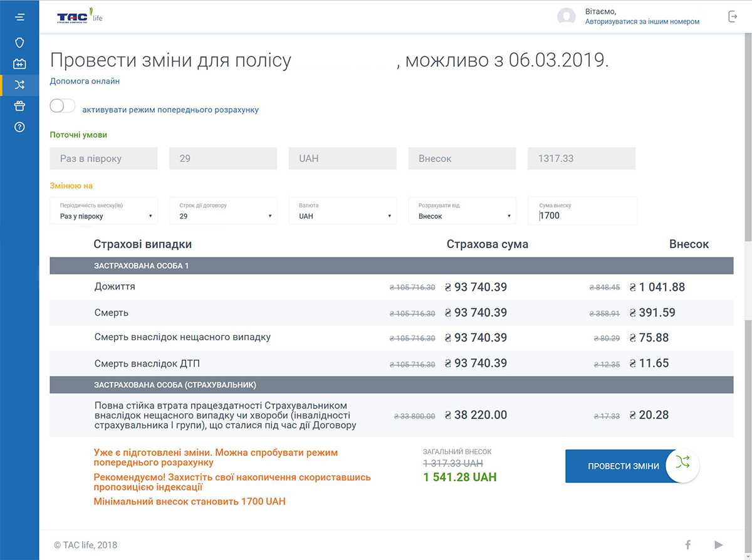
Task: Expand the Розрахувати від dropdown
Action: (462, 211)
